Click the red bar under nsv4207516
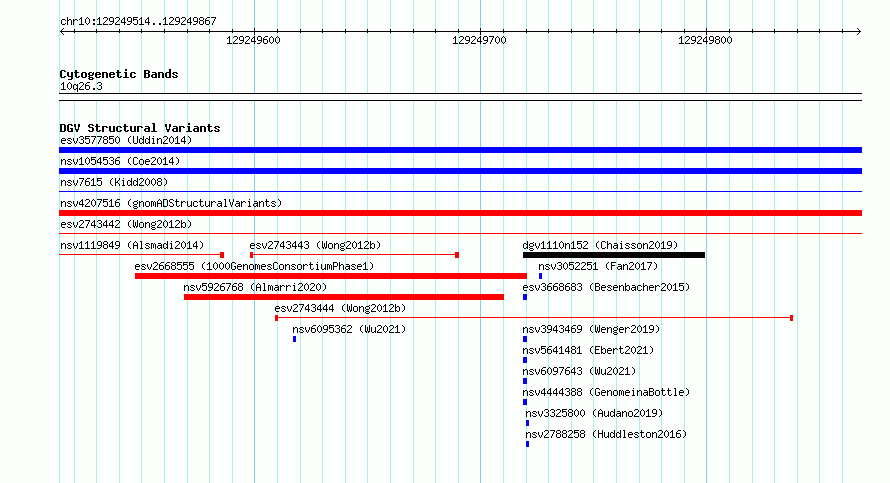This screenshot has height=483, width=890. 460,213
